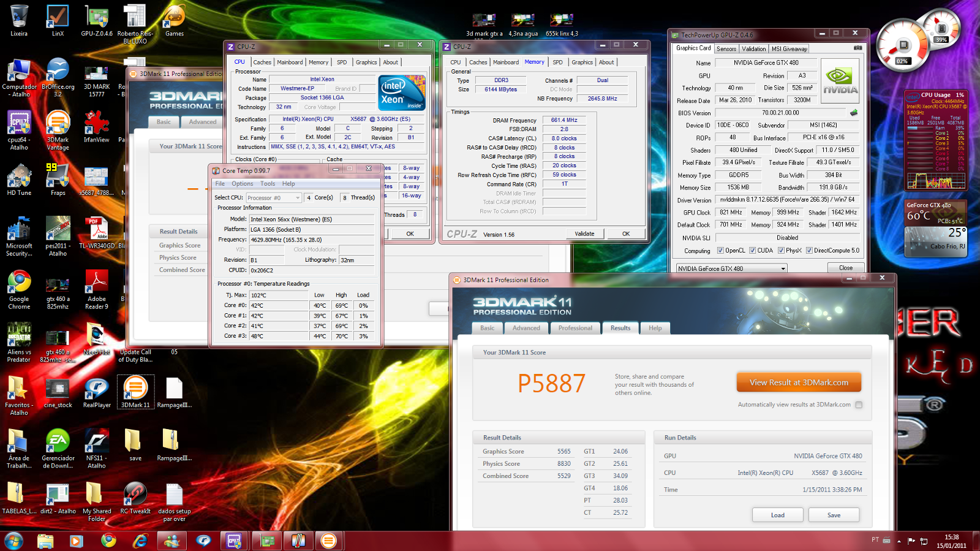Screen dimensions: 980x551
Task: Toggle the PhysX checkbox in GPU-Z
Action: click(x=781, y=250)
